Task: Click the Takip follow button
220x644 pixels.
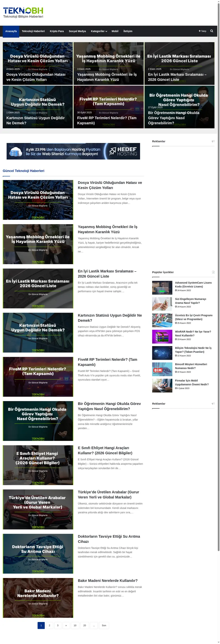Action: [202, 31]
